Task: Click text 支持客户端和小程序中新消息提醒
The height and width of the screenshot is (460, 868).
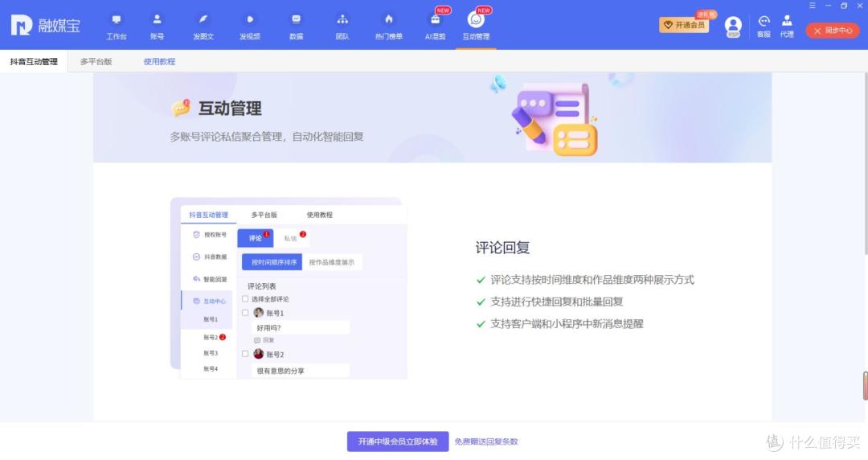Action: tap(567, 324)
